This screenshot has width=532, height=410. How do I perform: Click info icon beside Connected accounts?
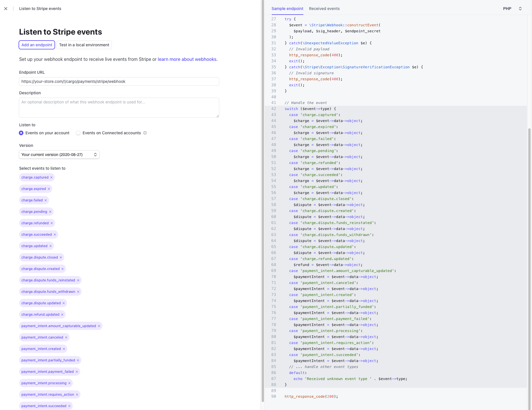click(145, 133)
